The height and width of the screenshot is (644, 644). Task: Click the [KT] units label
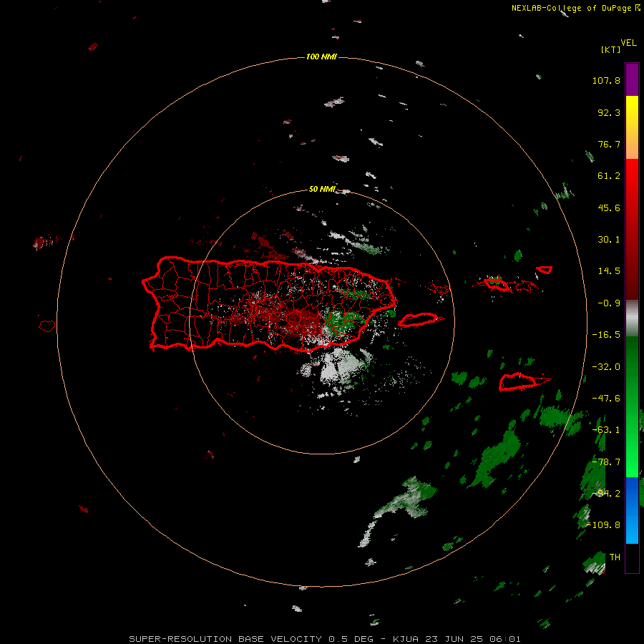611,49
